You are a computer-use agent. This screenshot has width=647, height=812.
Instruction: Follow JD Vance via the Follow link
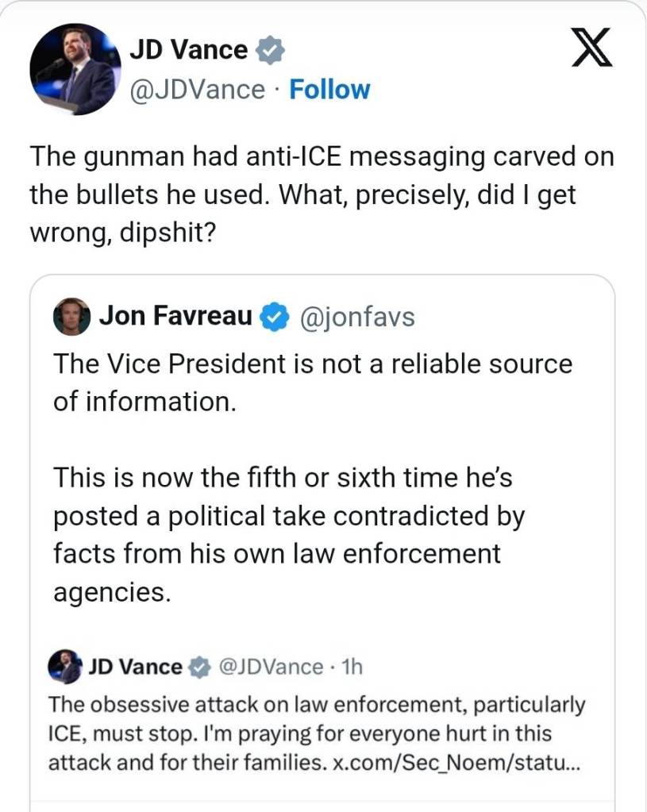tap(329, 90)
